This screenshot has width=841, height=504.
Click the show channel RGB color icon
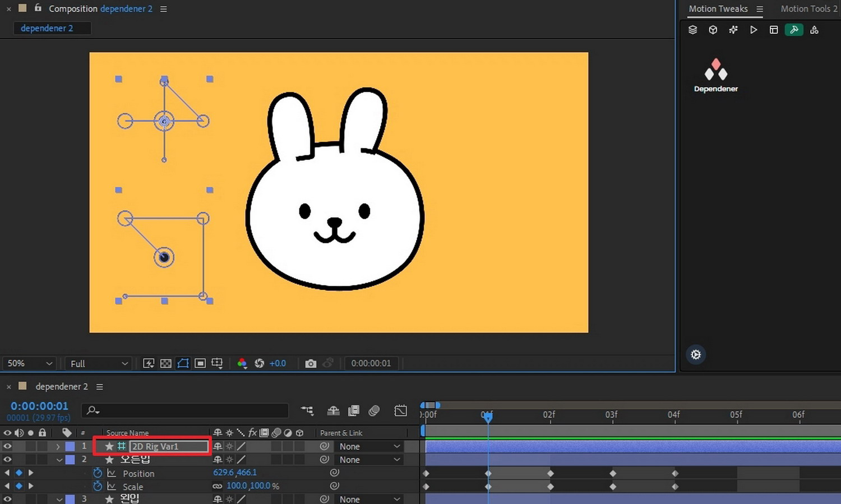242,363
